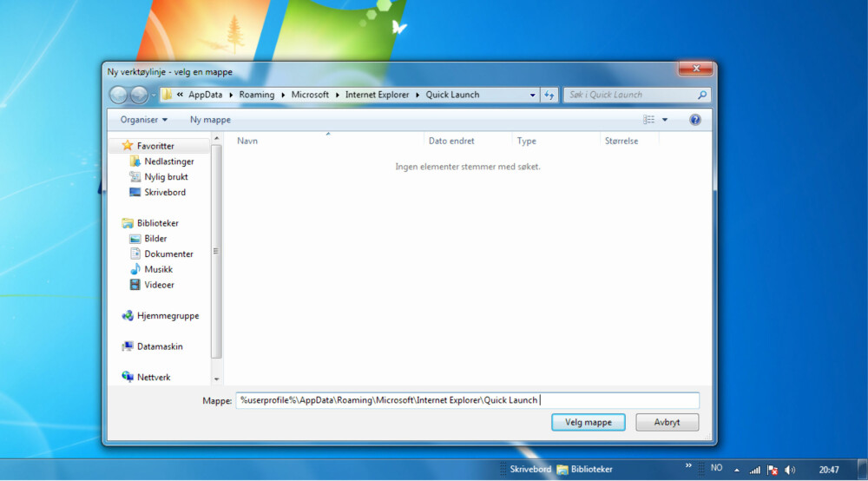This screenshot has height=481, width=868.
Task: Open the Dokumenter library
Action: click(x=169, y=254)
